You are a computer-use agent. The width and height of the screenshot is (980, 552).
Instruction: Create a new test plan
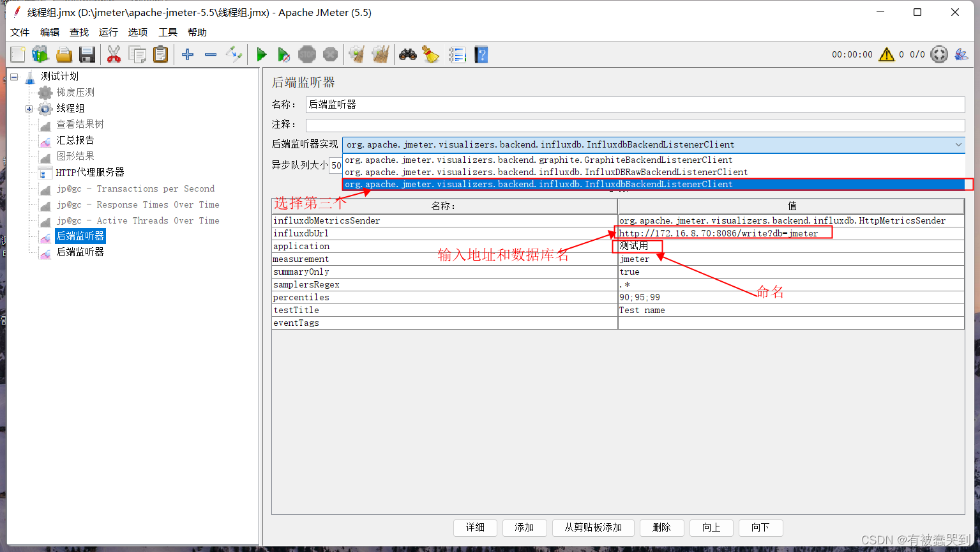[x=17, y=55]
